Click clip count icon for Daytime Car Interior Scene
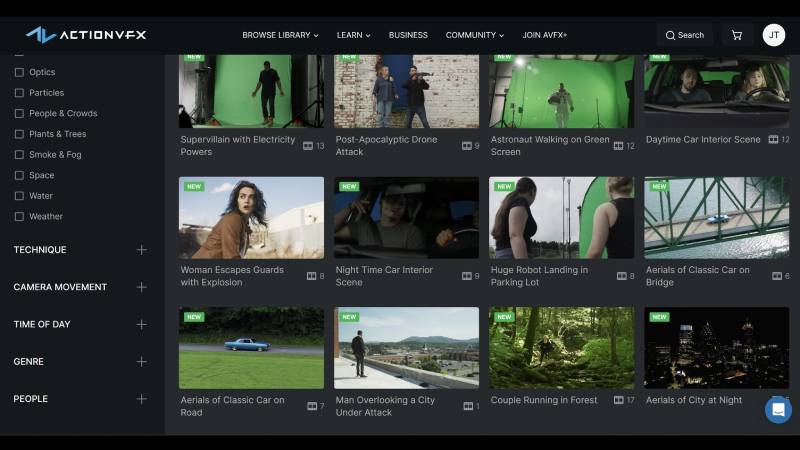This screenshot has width=800, height=450. pyautogui.click(x=773, y=139)
